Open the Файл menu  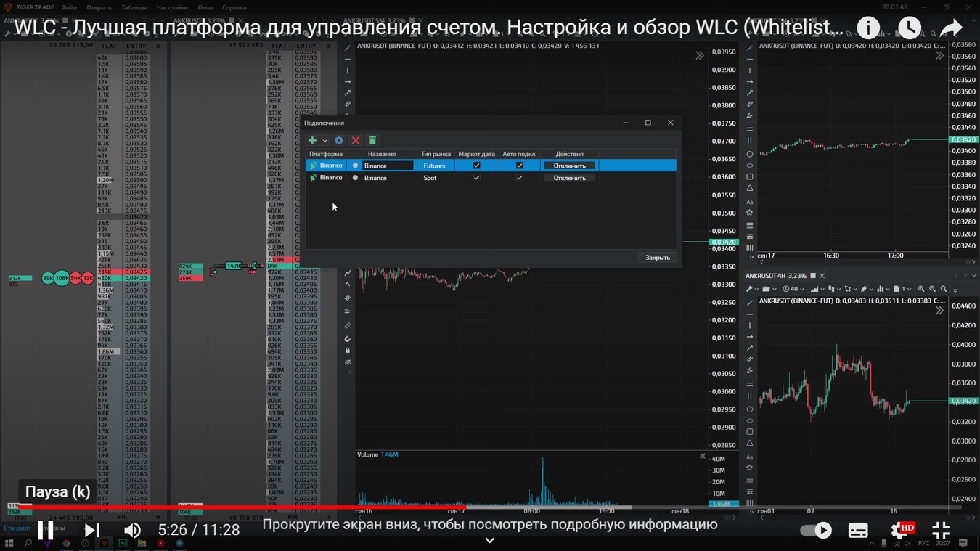click(69, 7)
